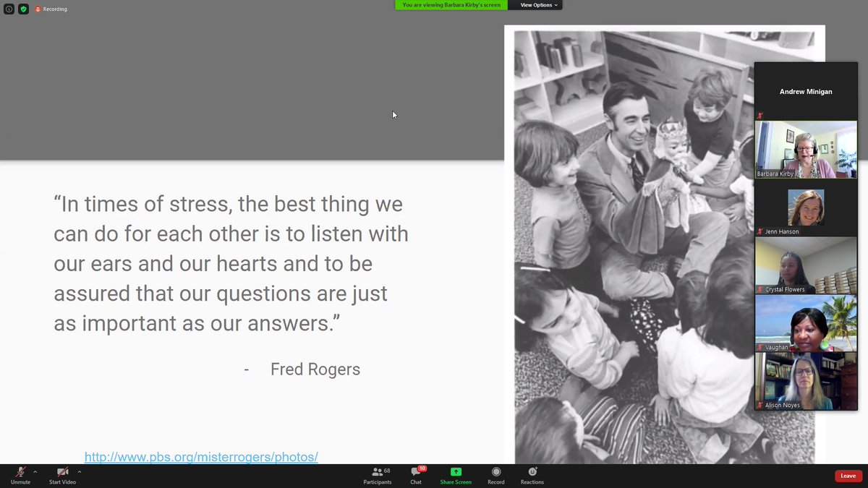This screenshot has width=868, height=488.
Task: Click the muted mic icon beside Andrew Minigan
Action: (x=760, y=115)
